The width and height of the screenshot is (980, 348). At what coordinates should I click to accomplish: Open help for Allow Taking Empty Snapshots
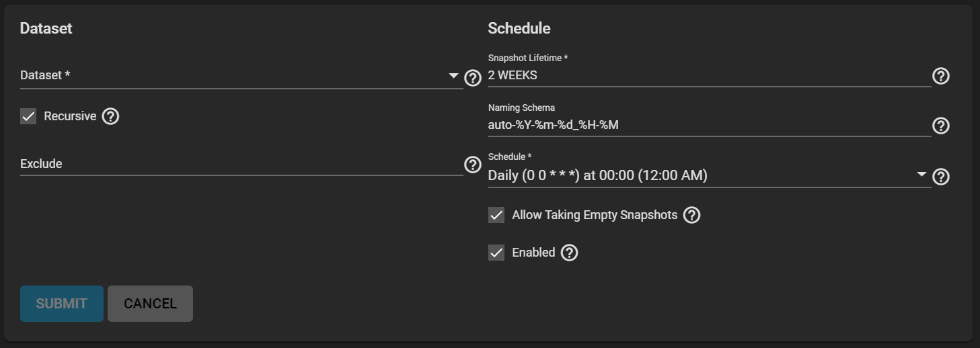[691, 215]
